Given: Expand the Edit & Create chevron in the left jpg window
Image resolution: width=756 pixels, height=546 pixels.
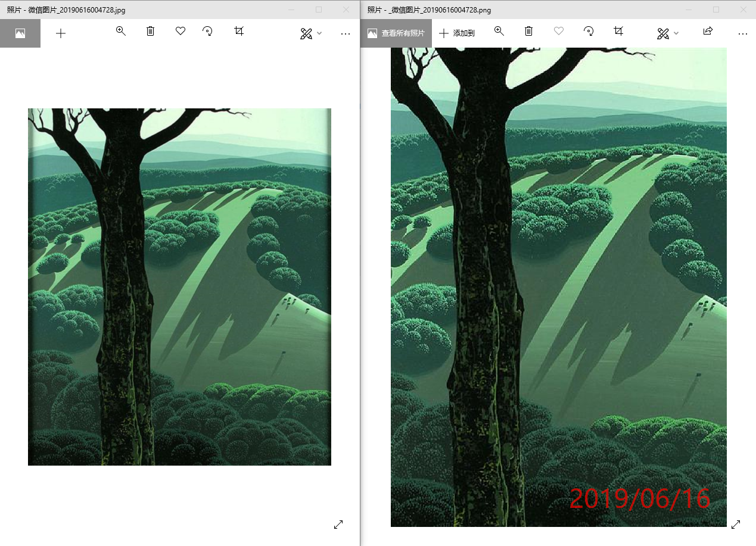Looking at the screenshot, I should pyautogui.click(x=319, y=33).
